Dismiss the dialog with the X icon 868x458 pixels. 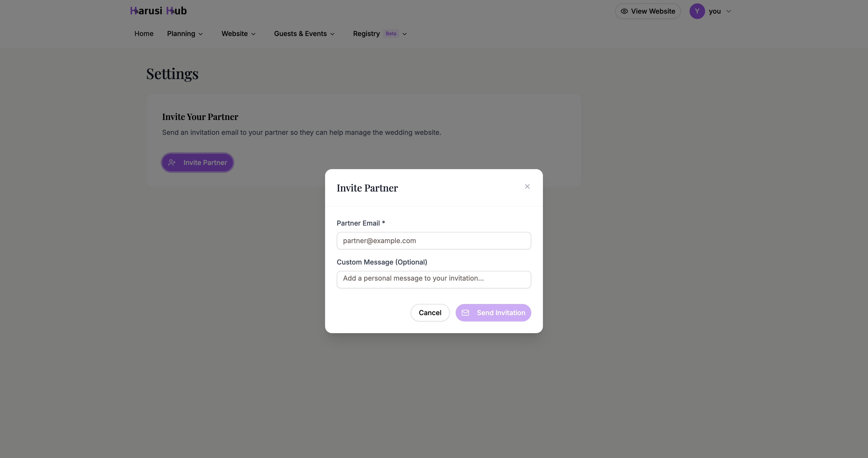(x=527, y=186)
